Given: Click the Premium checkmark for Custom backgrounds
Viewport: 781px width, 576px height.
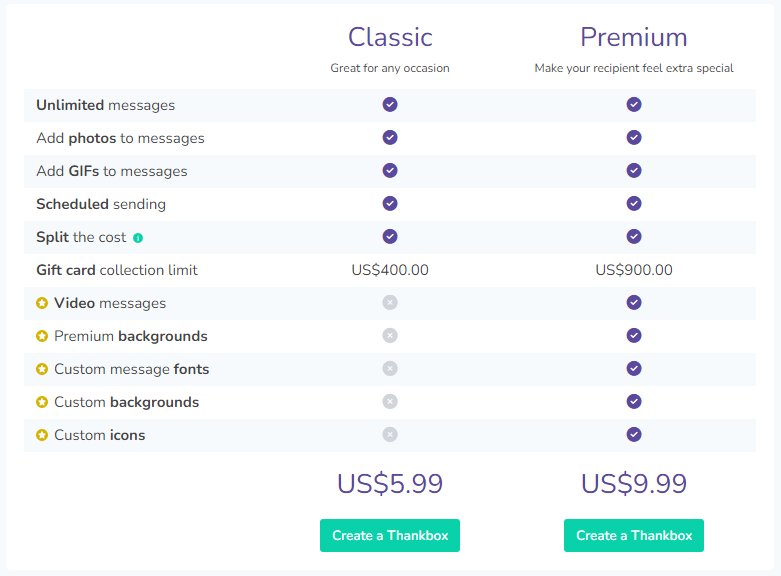Looking at the screenshot, I should [x=634, y=402].
